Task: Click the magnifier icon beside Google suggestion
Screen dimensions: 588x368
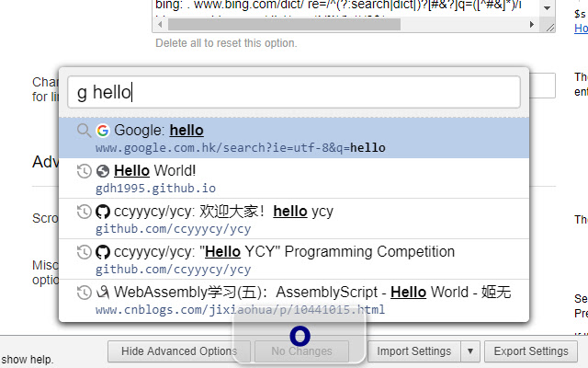Action: [x=84, y=131]
